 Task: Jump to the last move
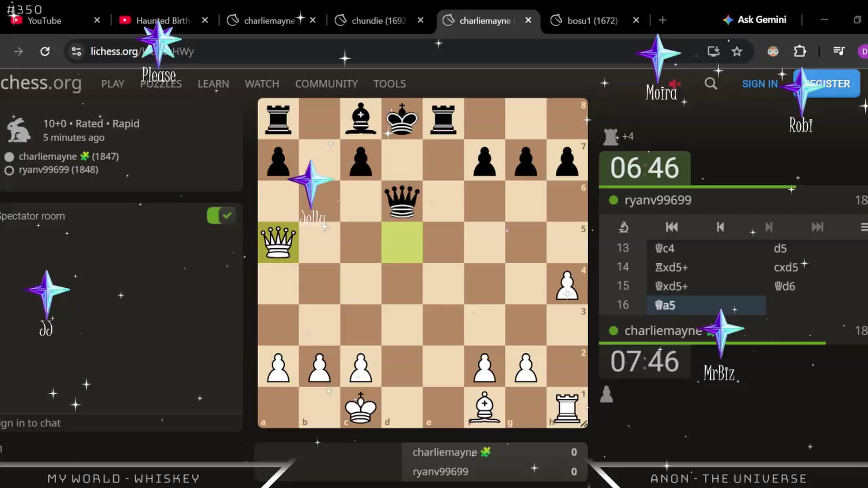[817, 227]
